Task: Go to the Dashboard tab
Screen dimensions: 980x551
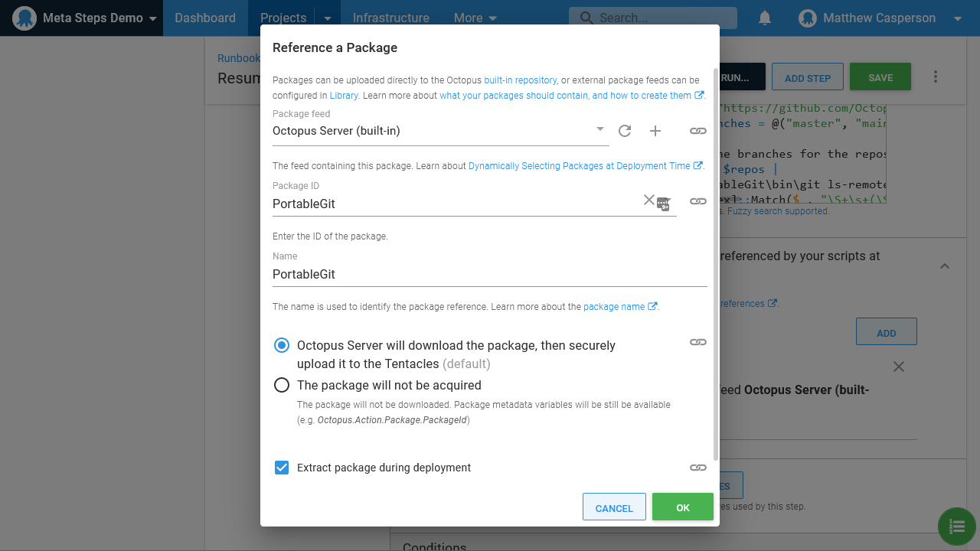Action: (x=205, y=18)
